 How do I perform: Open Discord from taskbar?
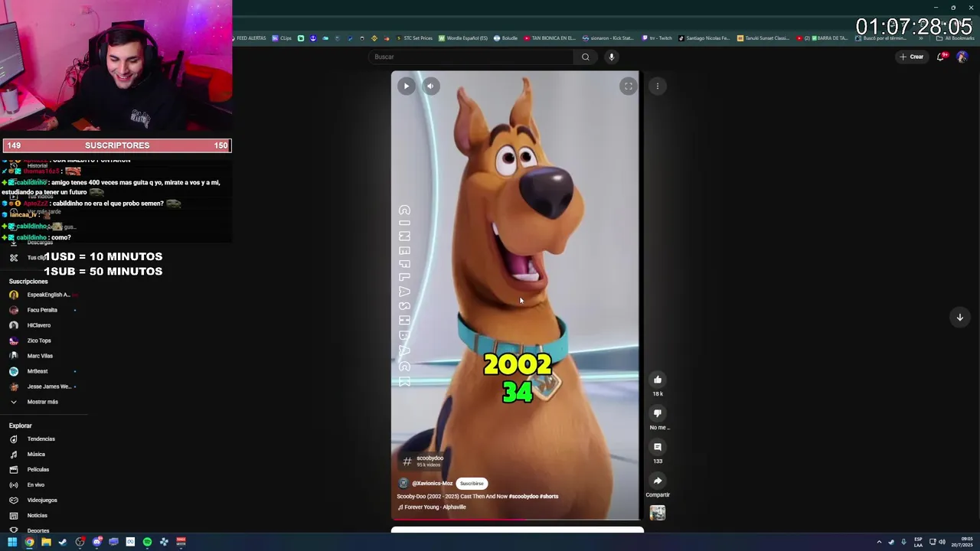pyautogui.click(x=96, y=542)
